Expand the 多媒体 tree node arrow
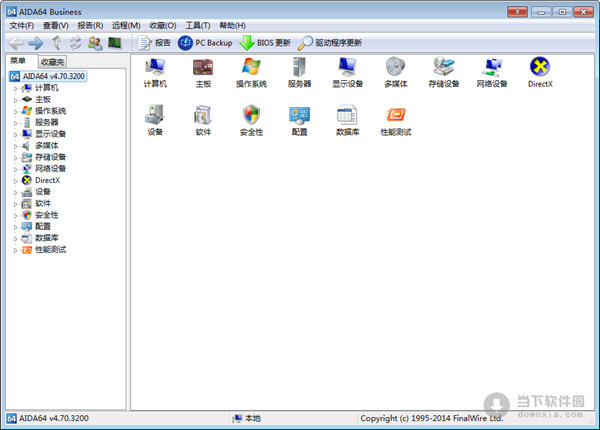This screenshot has width=600, height=430. tap(16, 146)
